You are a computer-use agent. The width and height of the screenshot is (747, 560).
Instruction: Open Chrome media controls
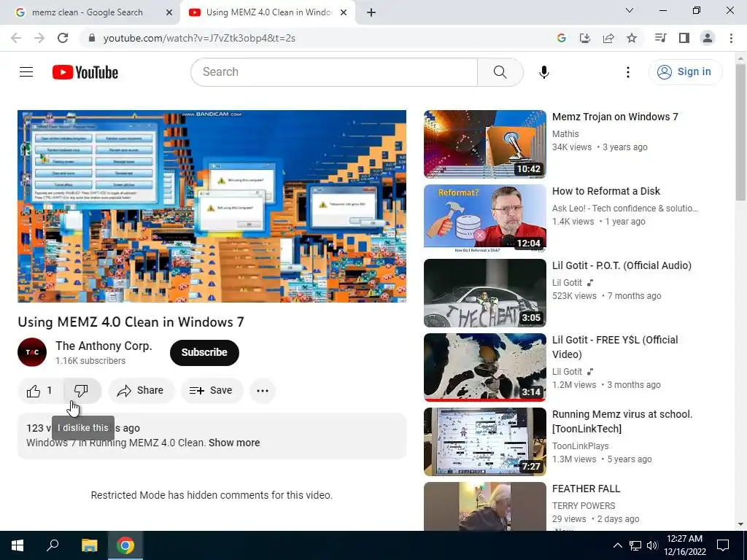(x=661, y=38)
